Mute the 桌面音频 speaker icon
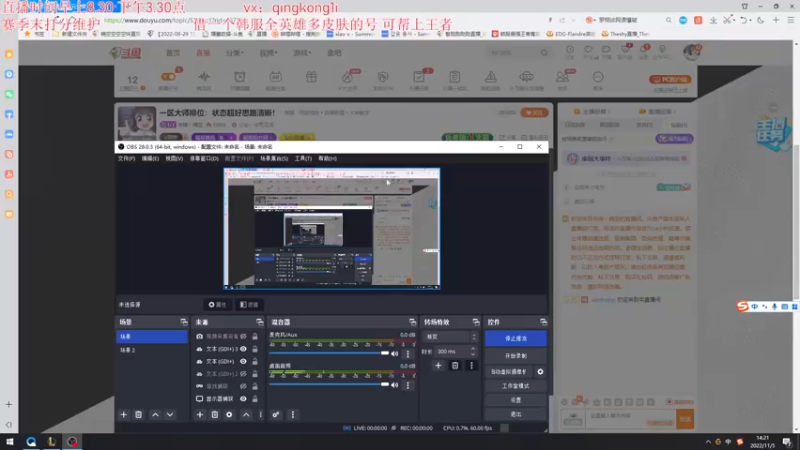Viewport: 800px width, 450px height. click(x=394, y=385)
